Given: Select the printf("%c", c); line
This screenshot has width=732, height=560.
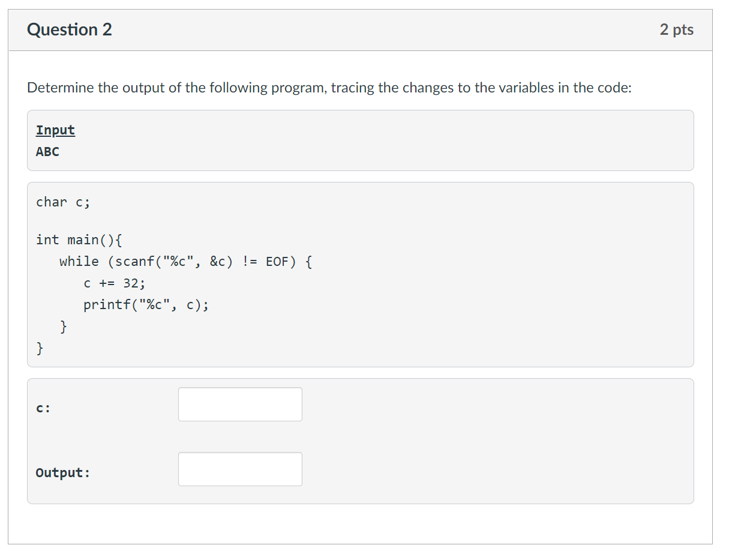Looking at the screenshot, I should pos(145,304).
